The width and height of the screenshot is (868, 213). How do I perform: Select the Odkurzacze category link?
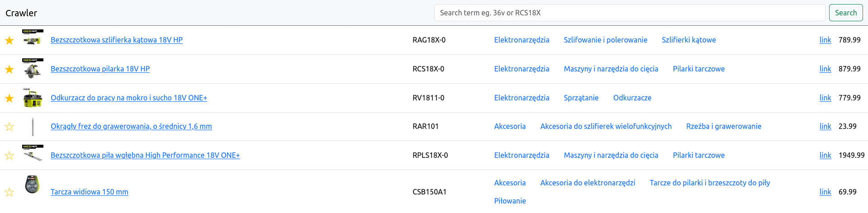(632, 98)
